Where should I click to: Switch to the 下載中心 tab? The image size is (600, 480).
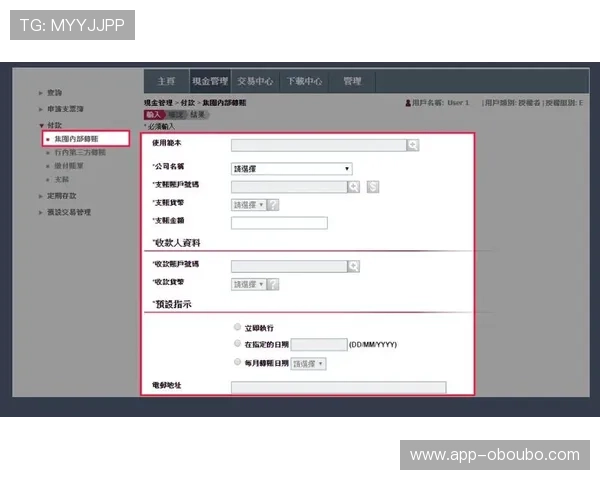tap(304, 81)
